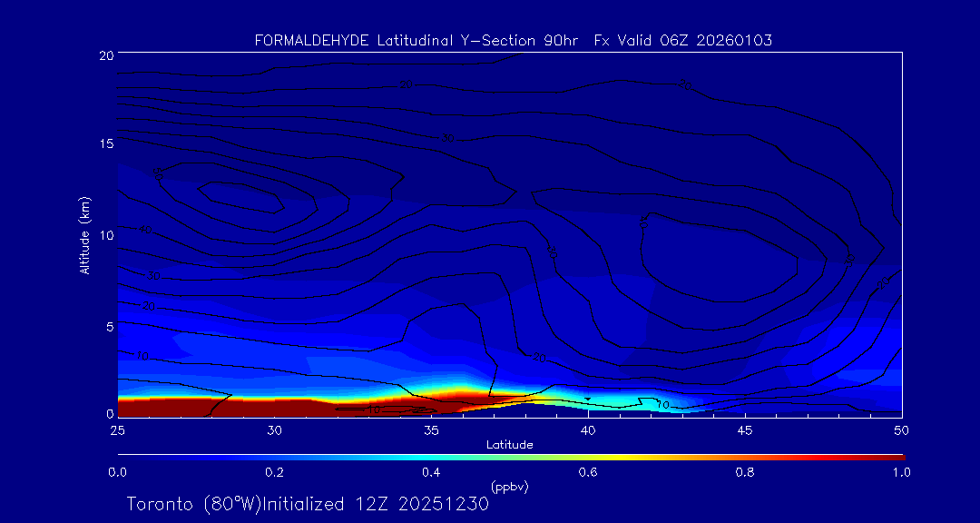This screenshot has height=523, width=980.
Task: Click the Altitude (km) axis label
Action: click(x=84, y=235)
